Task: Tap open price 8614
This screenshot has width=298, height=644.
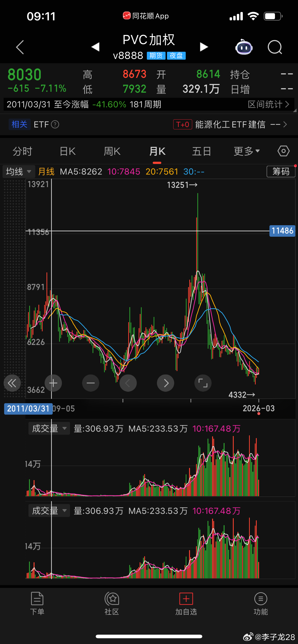Action: (x=208, y=74)
